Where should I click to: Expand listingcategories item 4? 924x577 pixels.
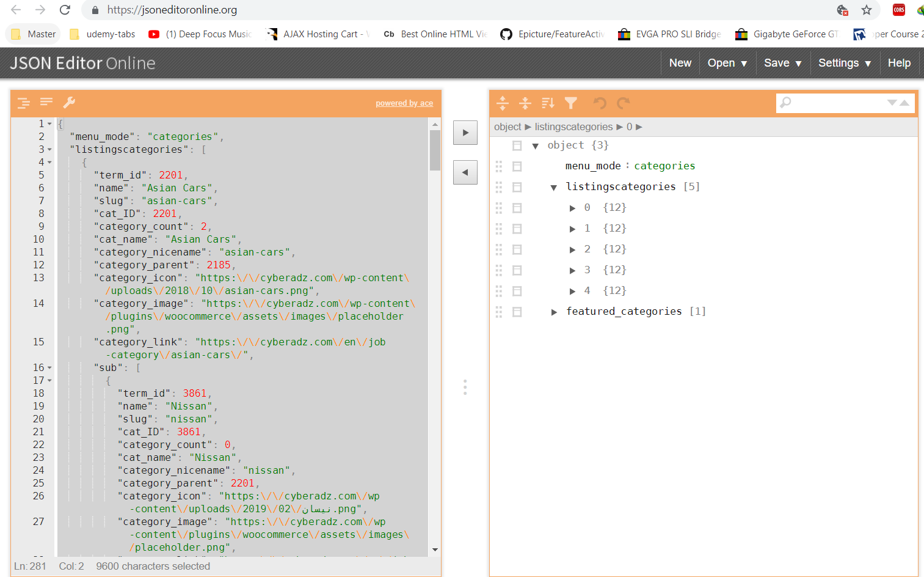click(x=572, y=292)
